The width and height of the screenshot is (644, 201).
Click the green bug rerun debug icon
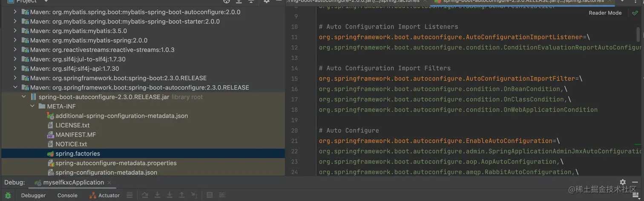coord(8,195)
